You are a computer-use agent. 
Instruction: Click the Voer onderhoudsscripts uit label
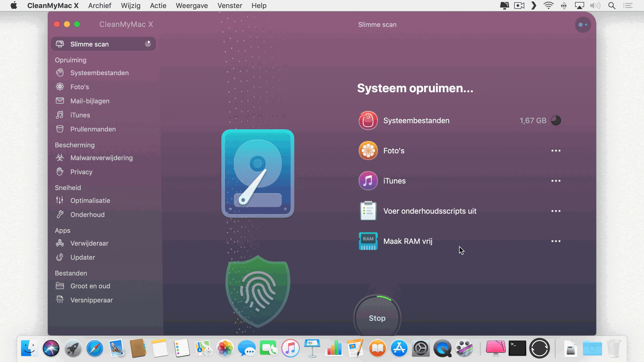(x=430, y=211)
